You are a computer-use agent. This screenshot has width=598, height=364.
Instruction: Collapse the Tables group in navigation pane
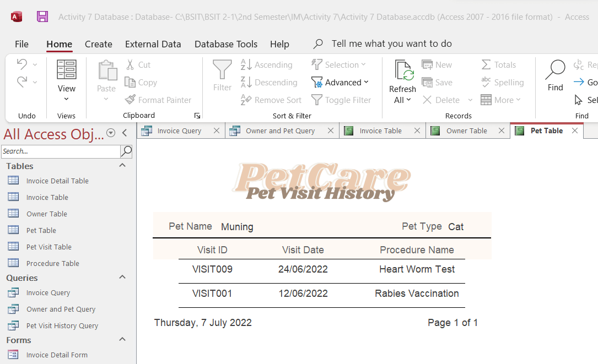122,166
